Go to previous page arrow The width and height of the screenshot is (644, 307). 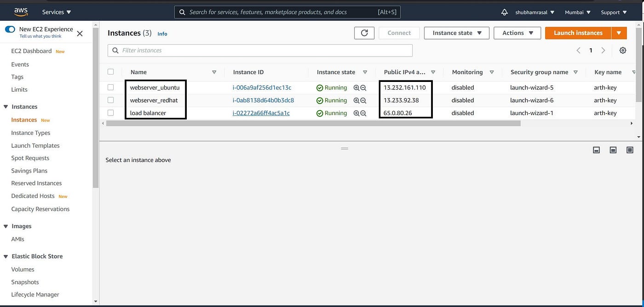click(579, 50)
